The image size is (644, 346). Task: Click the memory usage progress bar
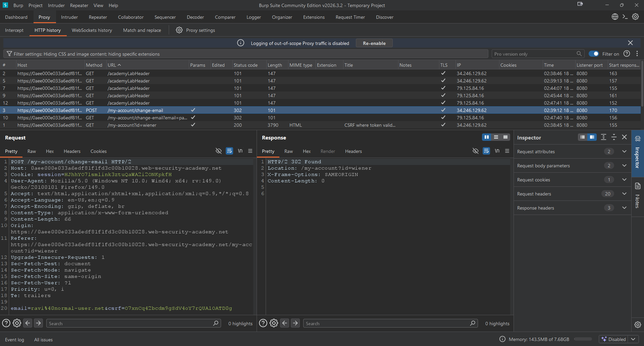[x=583, y=339]
